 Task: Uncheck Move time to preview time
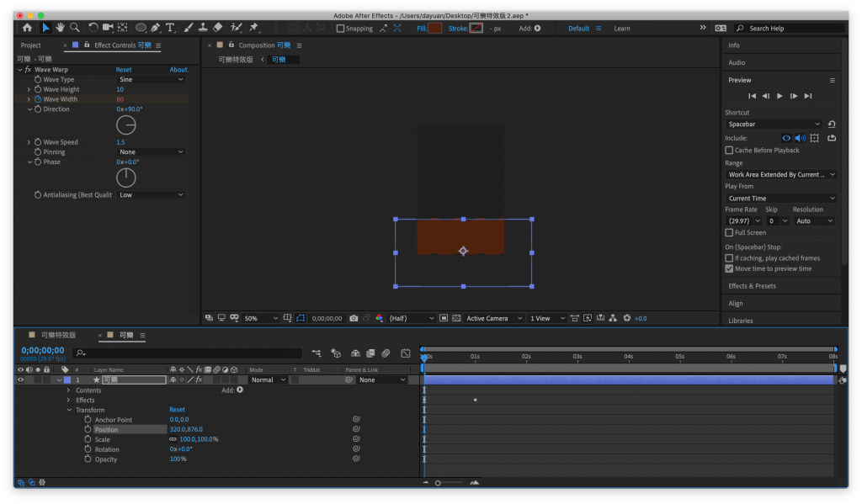click(729, 268)
